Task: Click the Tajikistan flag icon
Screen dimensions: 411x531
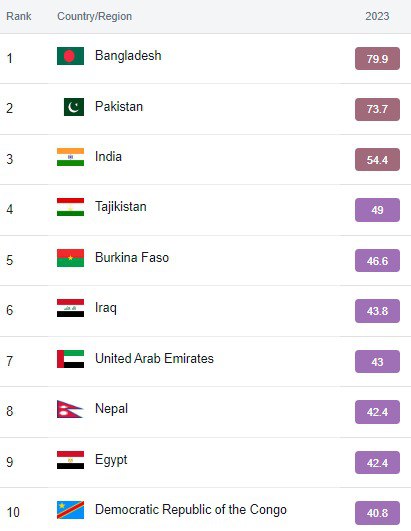Action: [x=70, y=207]
